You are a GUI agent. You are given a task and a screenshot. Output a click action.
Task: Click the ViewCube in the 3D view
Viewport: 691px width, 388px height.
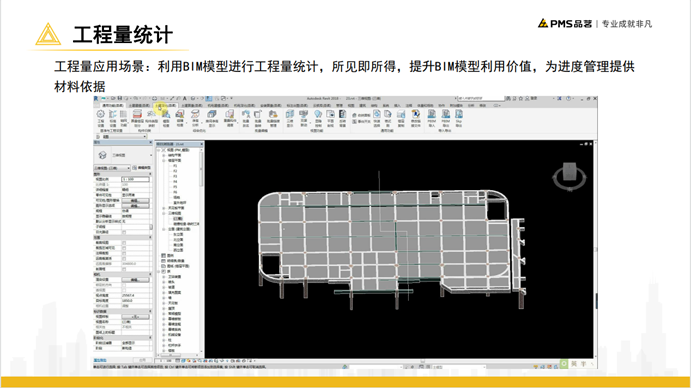pyautogui.click(x=569, y=176)
